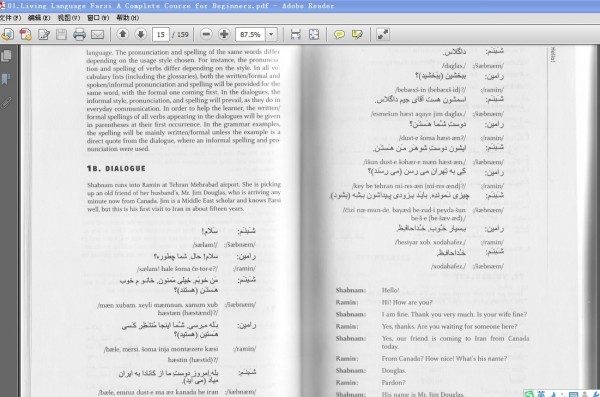Viewport: 600px width, 397px height.
Task: Open the 编辑(E) edit menu
Action: coord(39,18)
